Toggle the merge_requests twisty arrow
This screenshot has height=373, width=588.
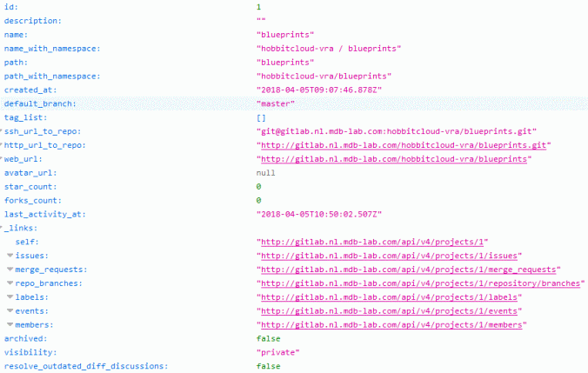[x=10, y=270]
